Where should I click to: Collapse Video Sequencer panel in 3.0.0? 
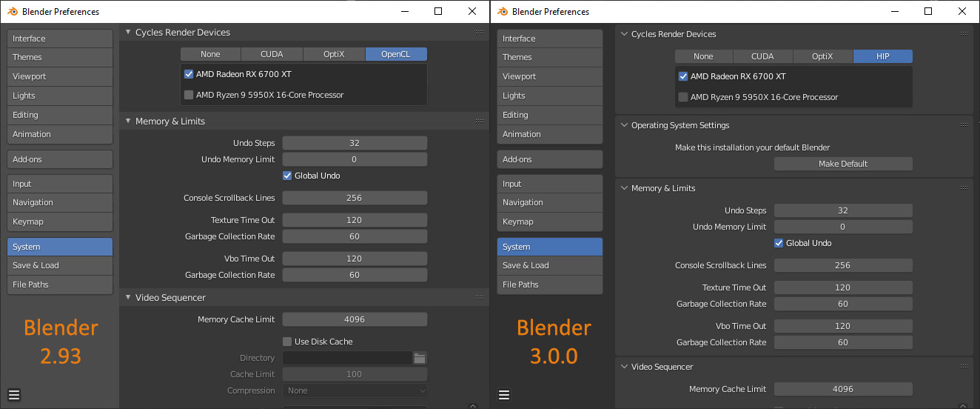(x=624, y=367)
